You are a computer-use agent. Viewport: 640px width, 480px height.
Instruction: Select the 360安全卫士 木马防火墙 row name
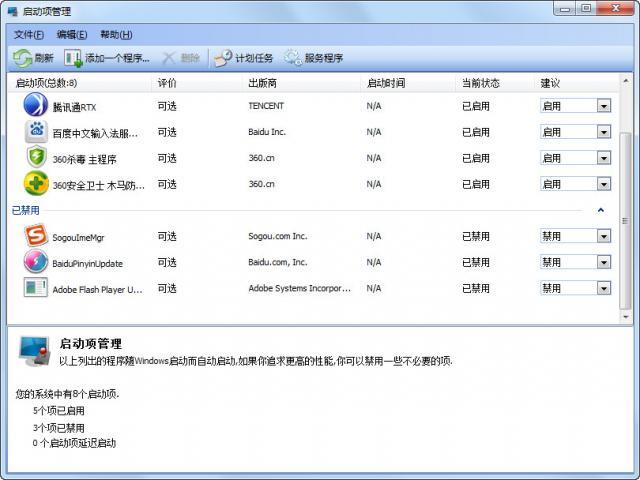[99, 186]
